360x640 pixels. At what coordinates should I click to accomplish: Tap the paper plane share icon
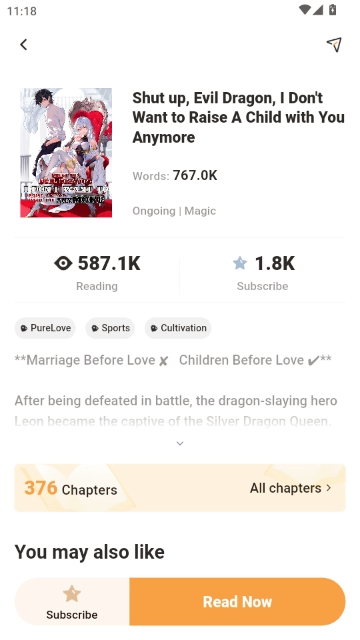[334, 44]
